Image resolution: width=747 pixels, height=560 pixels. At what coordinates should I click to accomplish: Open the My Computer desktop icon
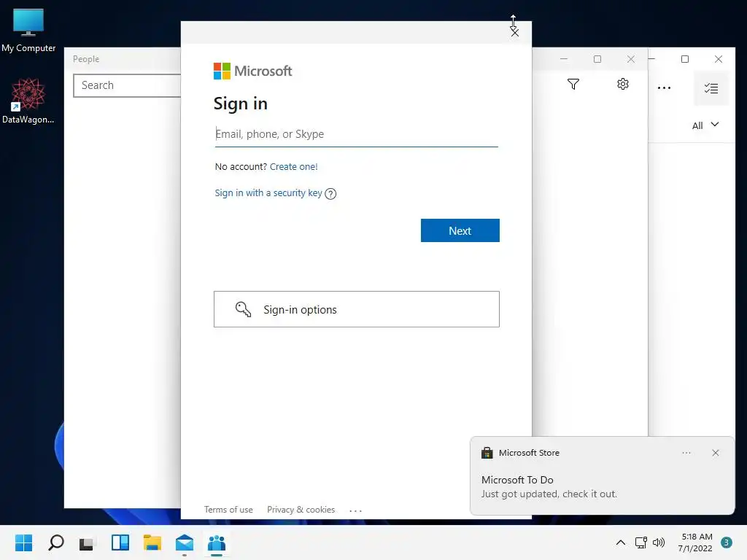(x=28, y=30)
